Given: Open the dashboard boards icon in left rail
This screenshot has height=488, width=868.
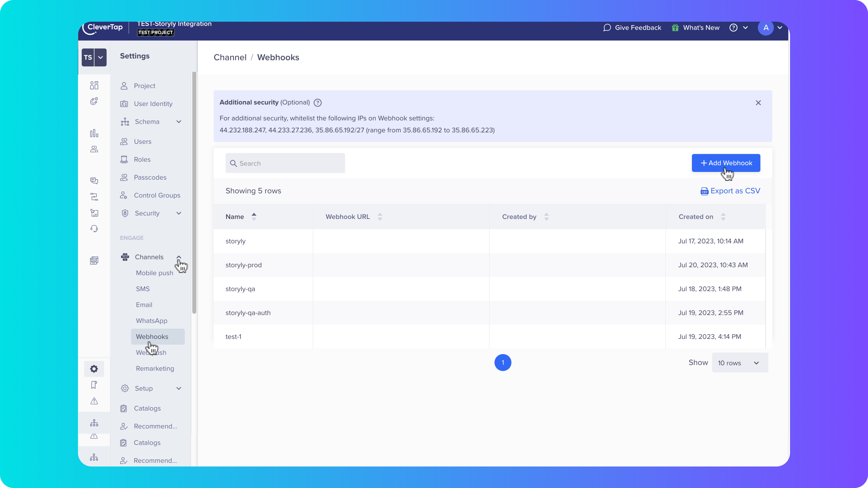Looking at the screenshot, I should (94, 85).
